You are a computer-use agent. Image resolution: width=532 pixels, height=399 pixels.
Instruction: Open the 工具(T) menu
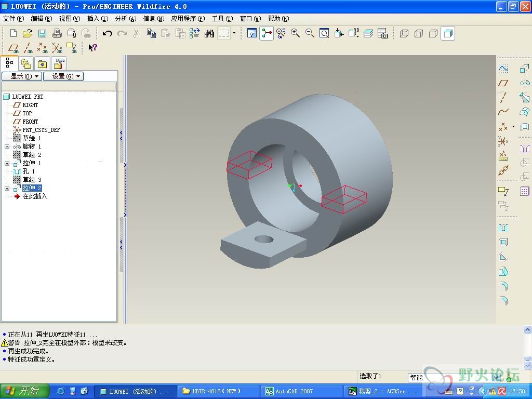click(x=222, y=19)
